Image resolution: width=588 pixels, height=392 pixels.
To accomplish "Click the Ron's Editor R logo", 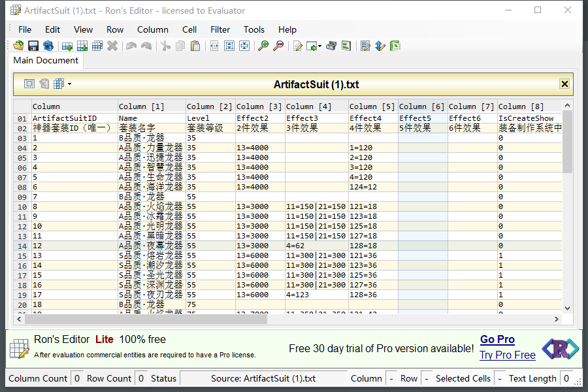I will pos(561,348).
